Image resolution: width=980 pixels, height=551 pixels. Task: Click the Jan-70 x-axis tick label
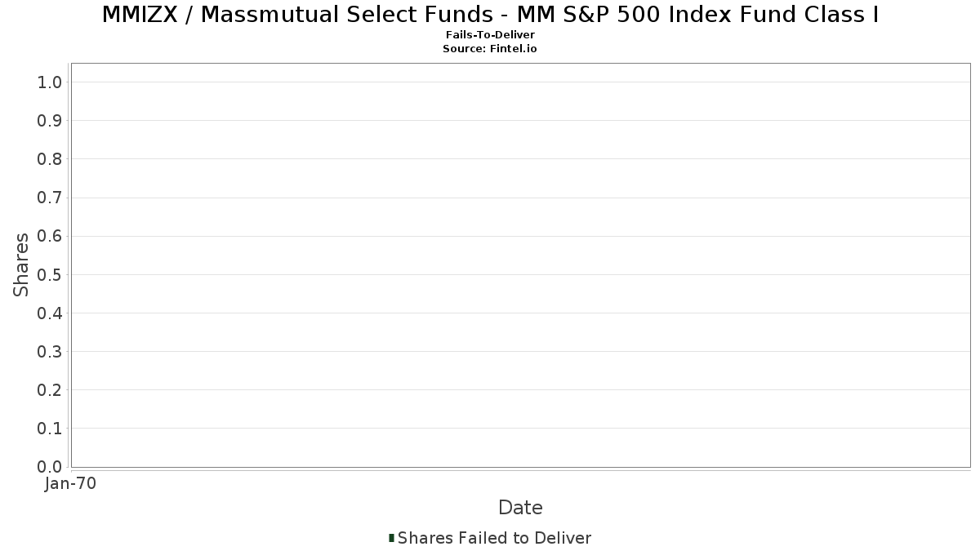(x=71, y=484)
